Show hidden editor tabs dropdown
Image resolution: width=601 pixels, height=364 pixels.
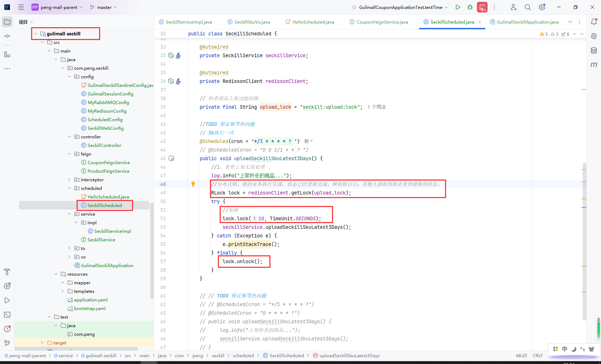point(570,22)
